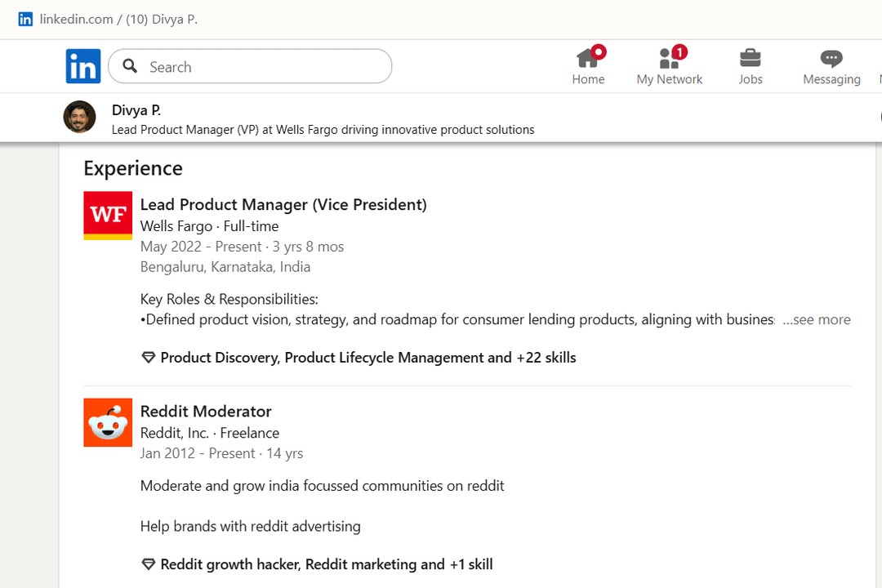Click the diamond skills icon under Reddit Moderator
This screenshot has height=588, width=882.
coord(148,564)
